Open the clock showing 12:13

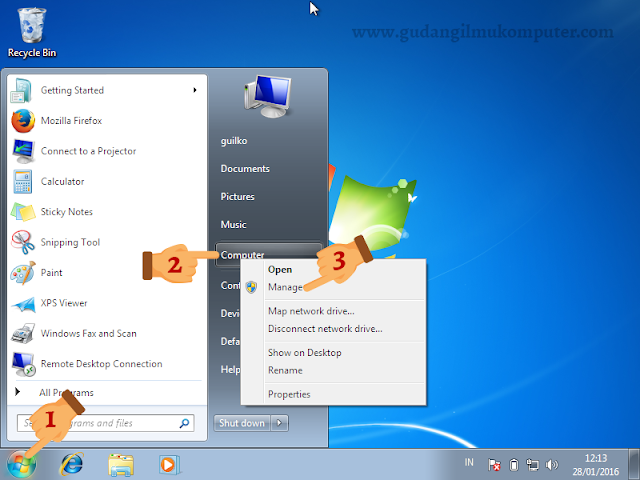[x=596, y=464]
